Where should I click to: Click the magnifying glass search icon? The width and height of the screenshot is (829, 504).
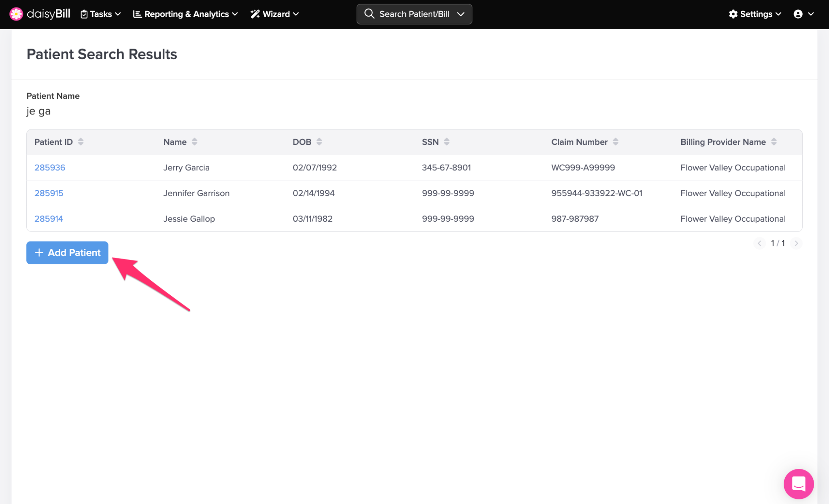click(x=369, y=14)
